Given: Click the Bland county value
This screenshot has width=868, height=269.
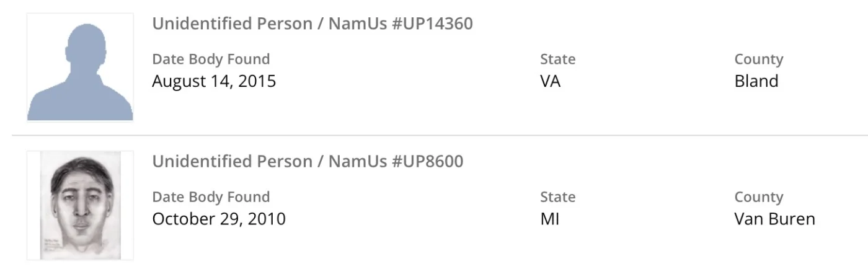Looking at the screenshot, I should point(756,81).
